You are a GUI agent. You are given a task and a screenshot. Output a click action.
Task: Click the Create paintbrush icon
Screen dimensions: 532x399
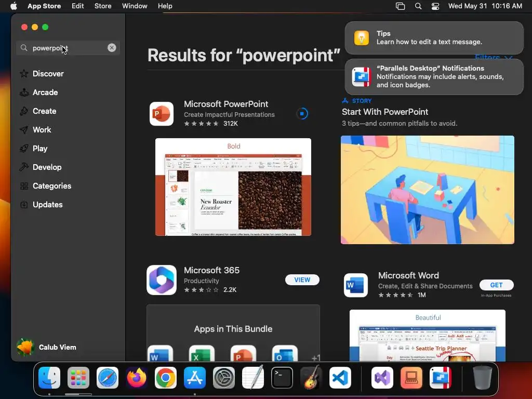pos(24,111)
